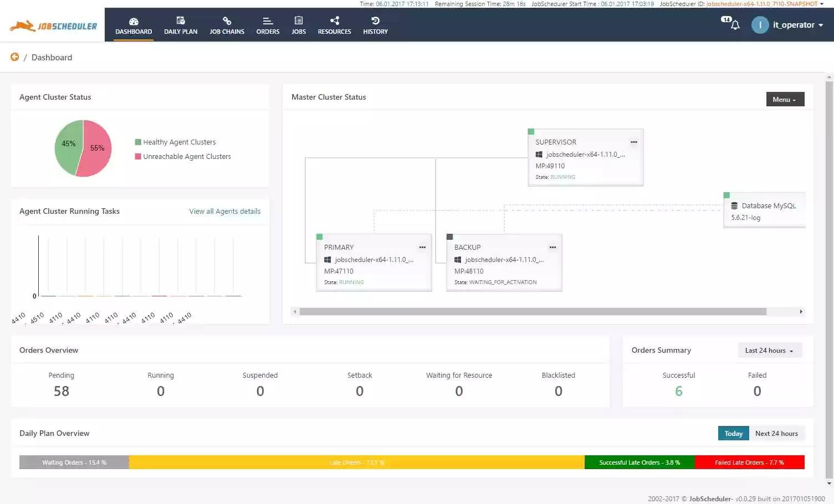
Task: Open the Last 24 hours dropdown
Action: pos(769,350)
